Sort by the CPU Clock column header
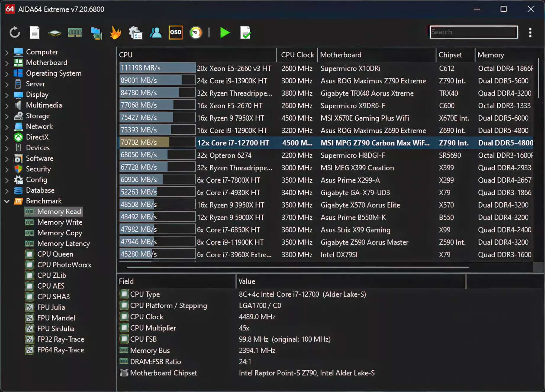 click(297, 55)
